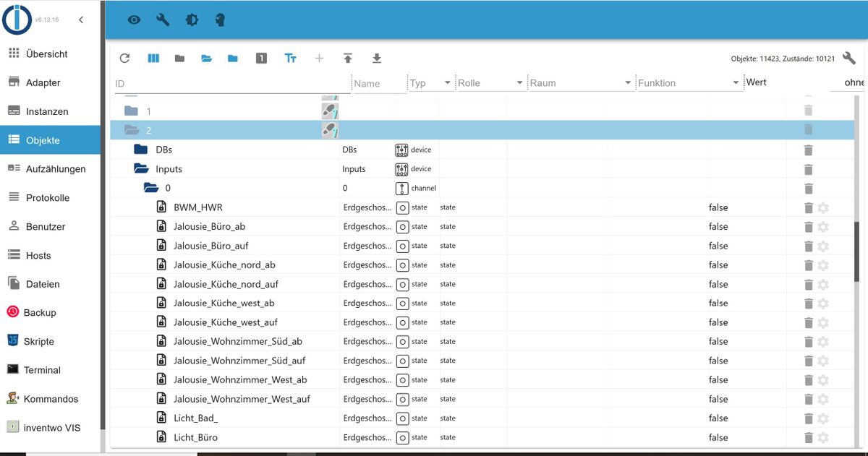Screen dimensions: 868x456
Task: Open column view selector icon
Action: [x=153, y=59]
